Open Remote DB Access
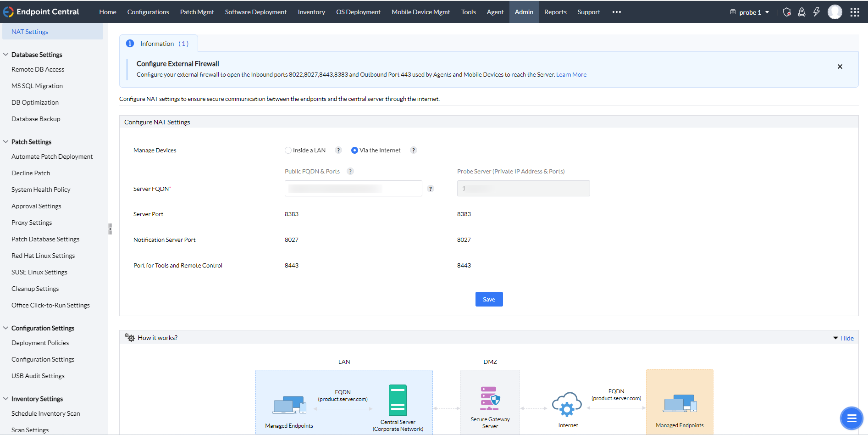The width and height of the screenshot is (868, 435). pyautogui.click(x=38, y=69)
